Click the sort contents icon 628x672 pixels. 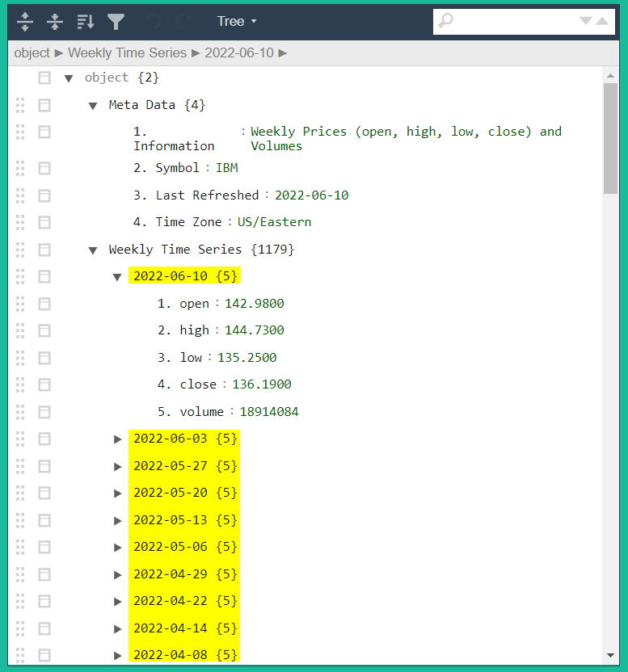[86, 22]
